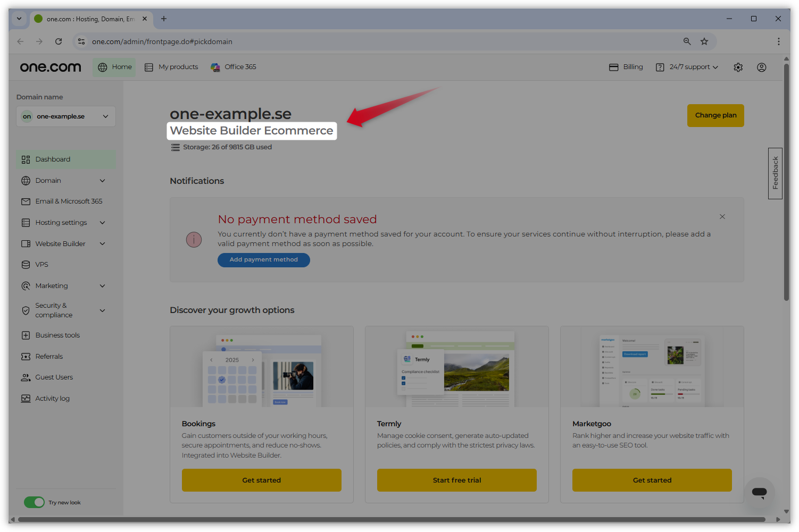This screenshot has height=532, width=799.
Task: Toggle the Try new look switch
Action: [34, 502]
